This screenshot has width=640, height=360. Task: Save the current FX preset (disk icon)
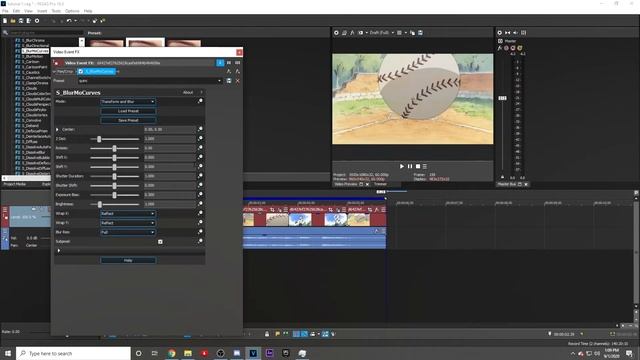pyautogui.click(x=229, y=81)
